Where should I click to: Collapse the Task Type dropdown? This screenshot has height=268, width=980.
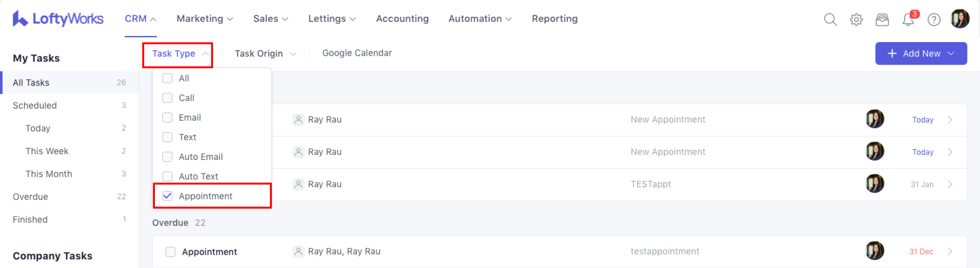pyautogui.click(x=178, y=54)
